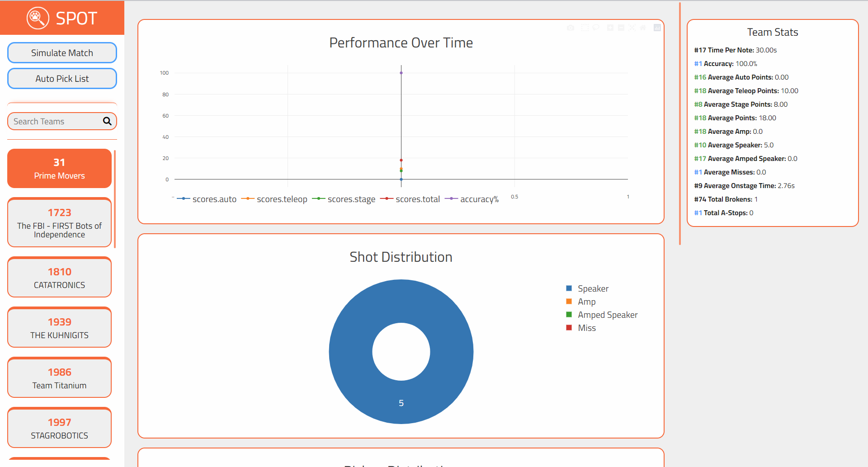Open Simulate Match

(x=62, y=53)
